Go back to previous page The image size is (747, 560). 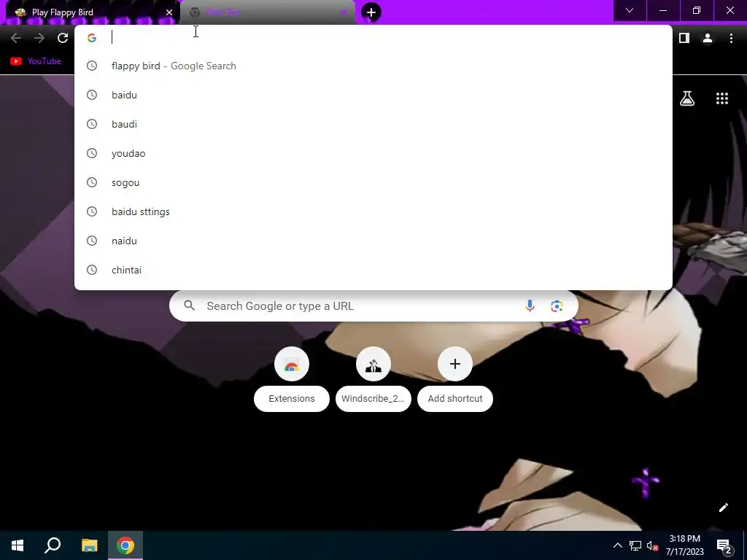16,38
